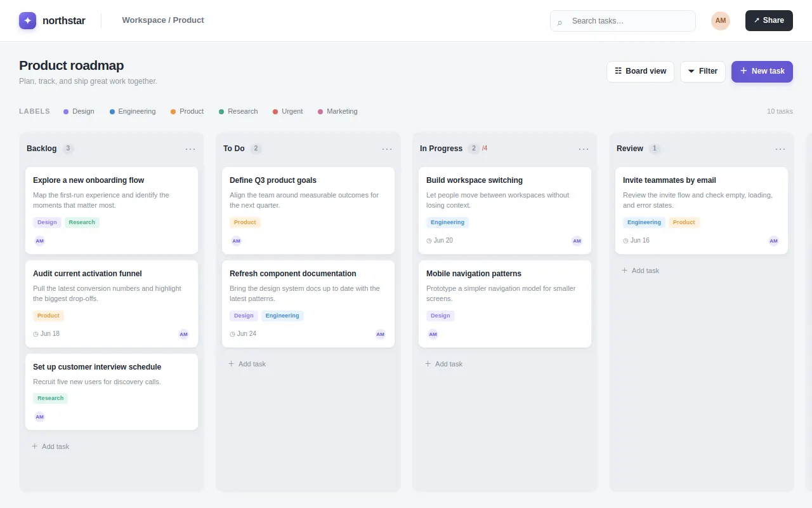Click the search magnifier icon
The image size is (812, 508).
point(560,22)
